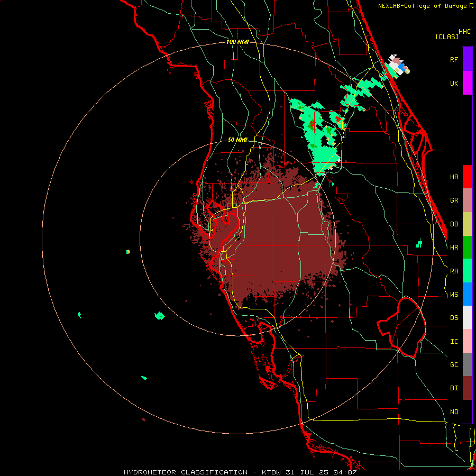Click the HR legend label
Image resolution: width=476 pixels, height=476 pixels.
(454, 248)
